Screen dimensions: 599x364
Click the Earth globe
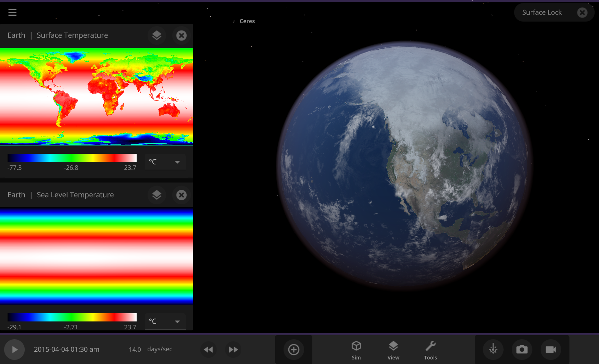[404, 166]
